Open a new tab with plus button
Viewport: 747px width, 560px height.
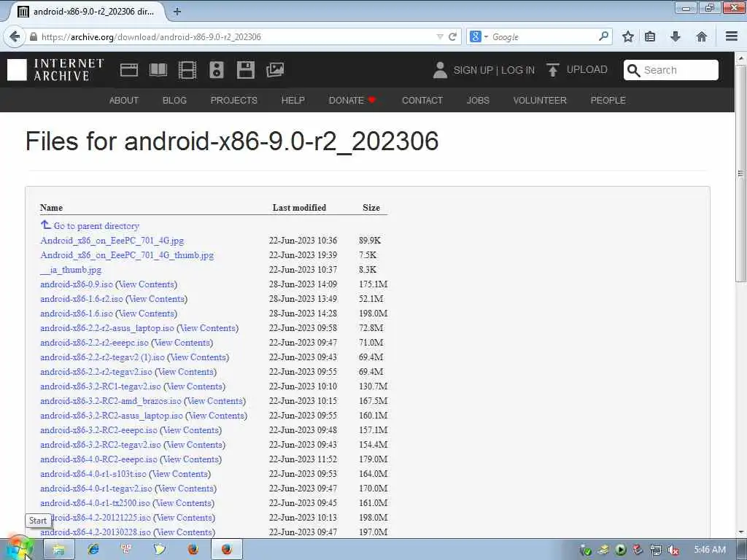point(177,12)
